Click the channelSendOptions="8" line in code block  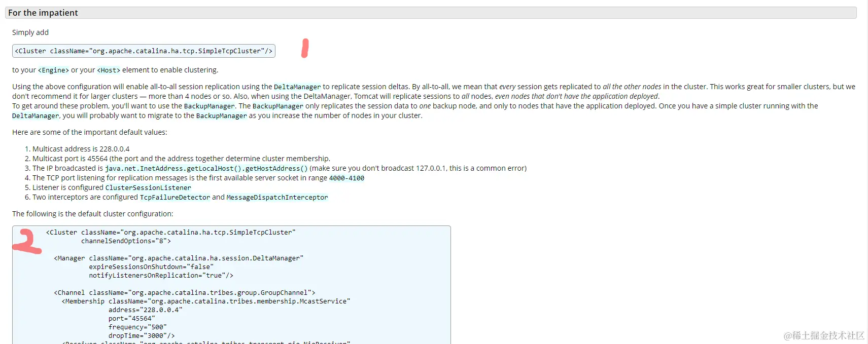(126, 241)
